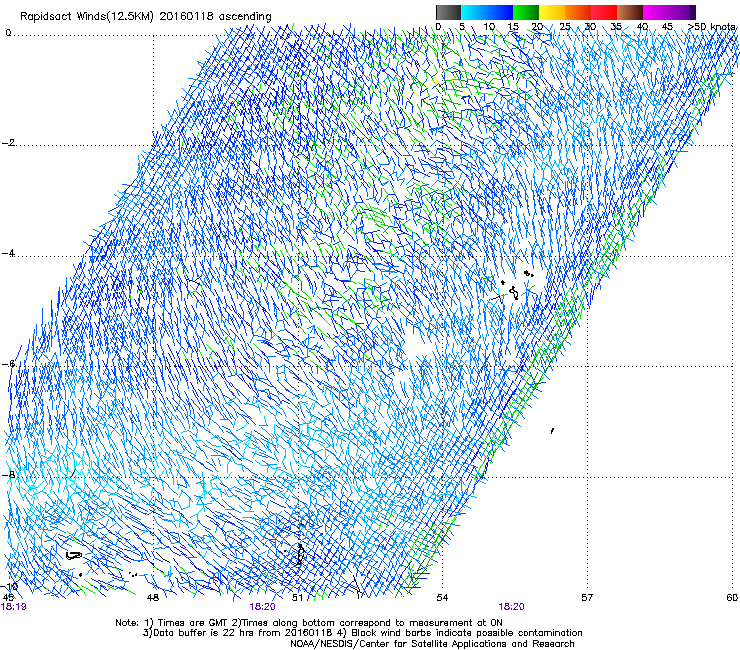Click the '48' longitude axis label
The image size is (740, 650).
(x=153, y=598)
